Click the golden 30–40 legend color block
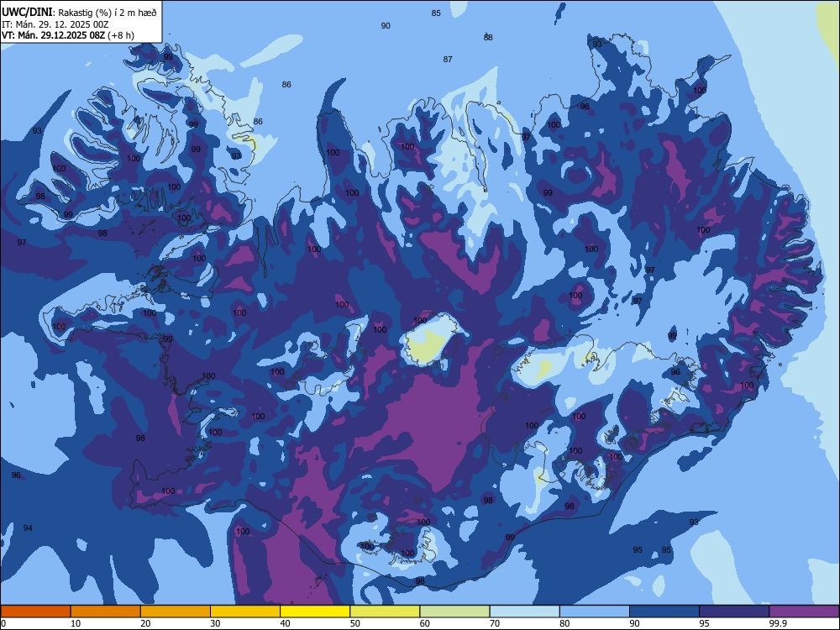Image resolution: width=840 pixels, height=630 pixels. click(x=245, y=612)
